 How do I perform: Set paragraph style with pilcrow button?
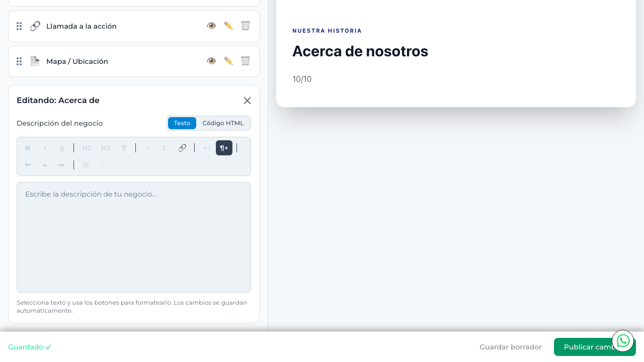(x=124, y=148)
